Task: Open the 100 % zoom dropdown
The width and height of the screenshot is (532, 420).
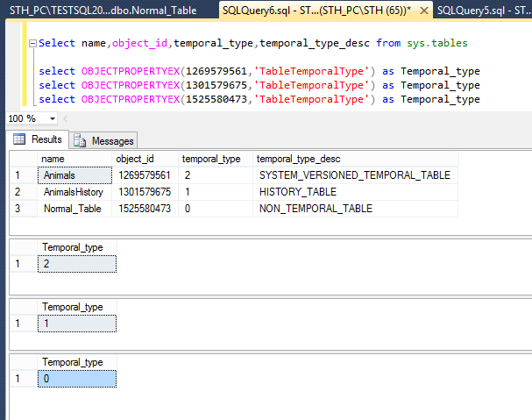Action: [x=53, y=118]
